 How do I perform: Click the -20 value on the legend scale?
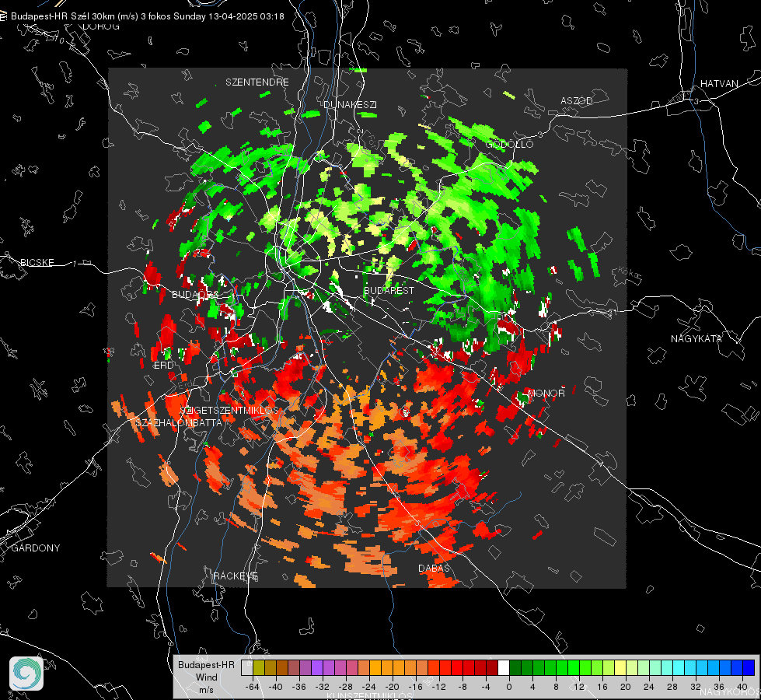pos(392,687)
